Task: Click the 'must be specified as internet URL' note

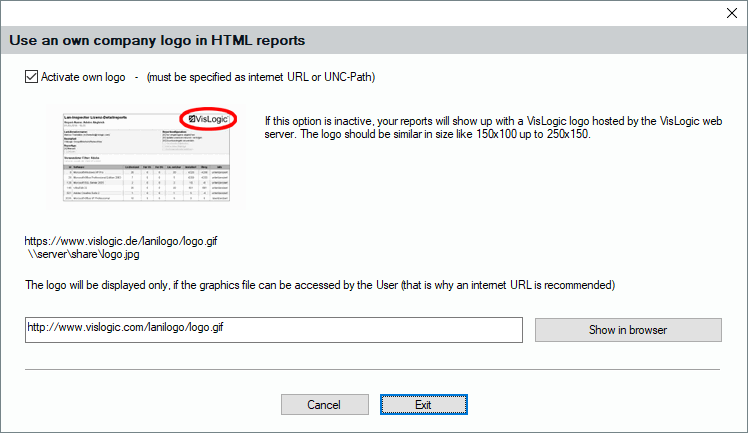Action: 260,76
